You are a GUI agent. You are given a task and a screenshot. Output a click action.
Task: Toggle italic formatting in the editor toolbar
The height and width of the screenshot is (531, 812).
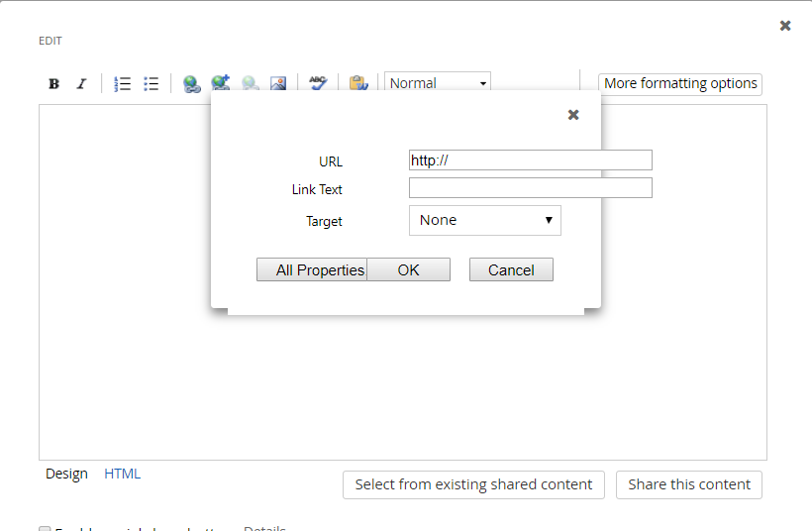[82, 83]
